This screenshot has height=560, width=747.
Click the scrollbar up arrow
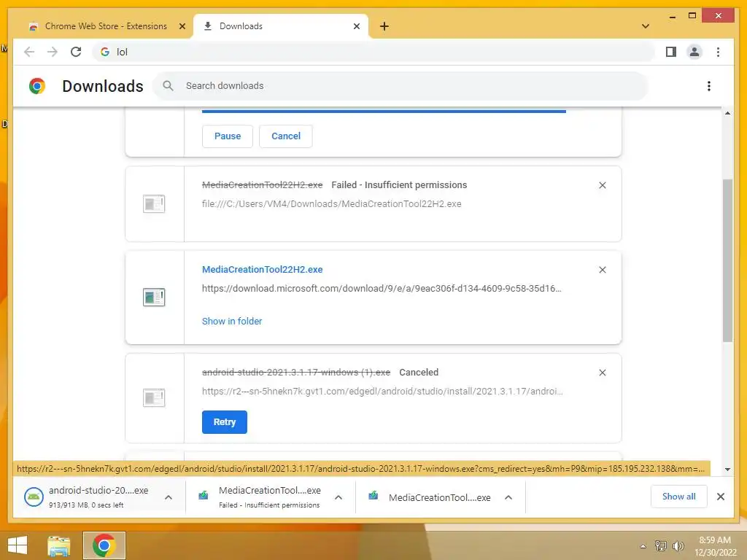(727, 113)
